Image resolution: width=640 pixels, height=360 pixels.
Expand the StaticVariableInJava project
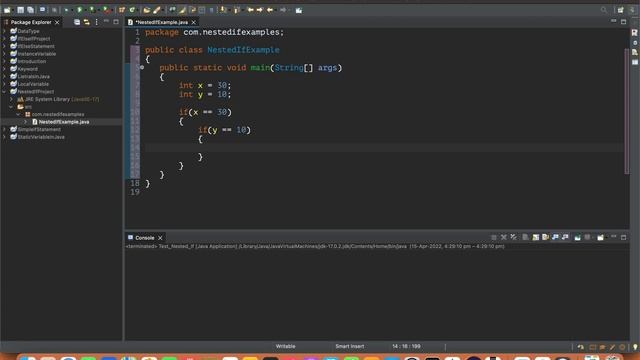pos(4,137)
